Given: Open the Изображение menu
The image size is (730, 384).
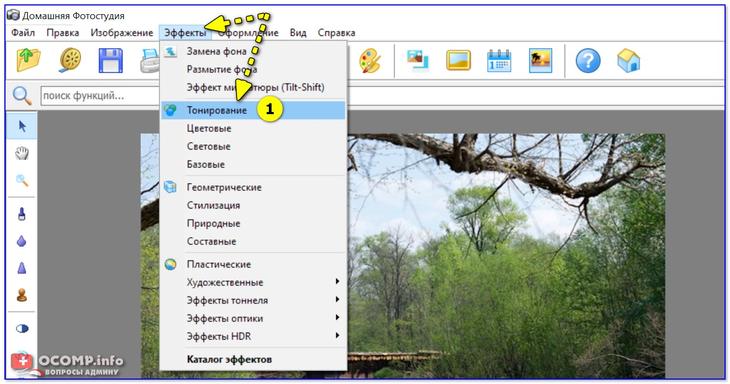Looking at the screenshot, I should tap(122, 33).
